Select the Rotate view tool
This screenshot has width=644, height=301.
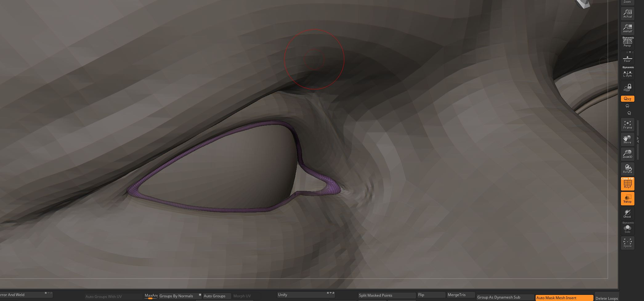pyautogui.click(x=627, y=169)
